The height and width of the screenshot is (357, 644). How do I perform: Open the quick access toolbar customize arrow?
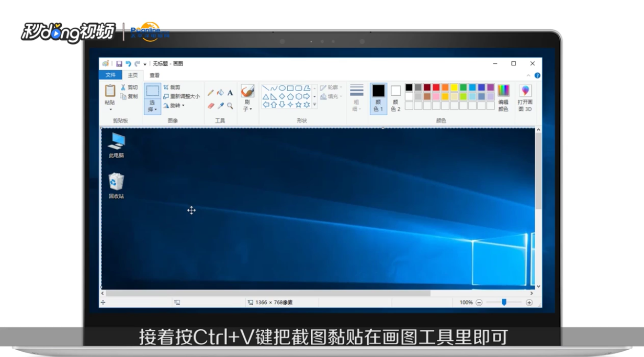(x=145, y=64)
